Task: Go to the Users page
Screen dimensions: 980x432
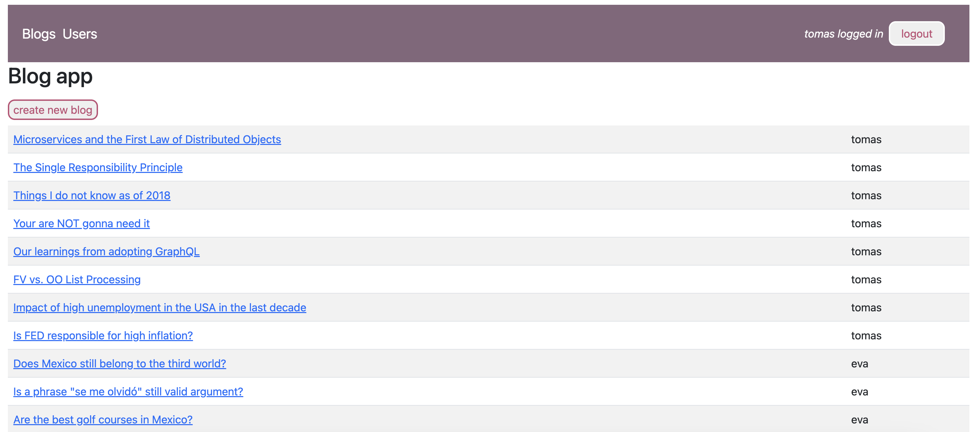Action: pos(80,34)
